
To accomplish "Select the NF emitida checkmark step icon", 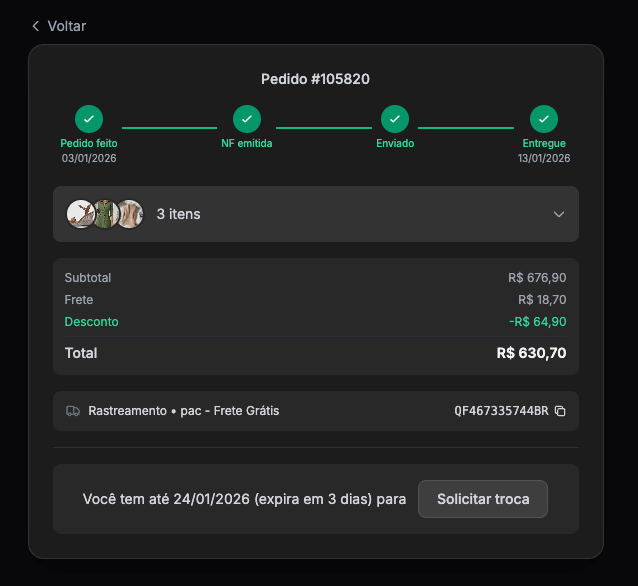I will coord(247,119).
